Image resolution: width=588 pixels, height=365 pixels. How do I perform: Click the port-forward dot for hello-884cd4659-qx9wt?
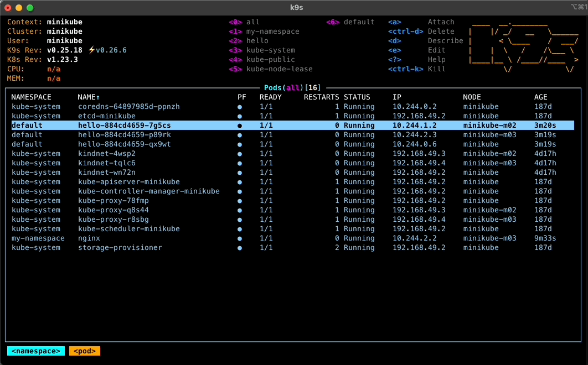click(240, 144)
